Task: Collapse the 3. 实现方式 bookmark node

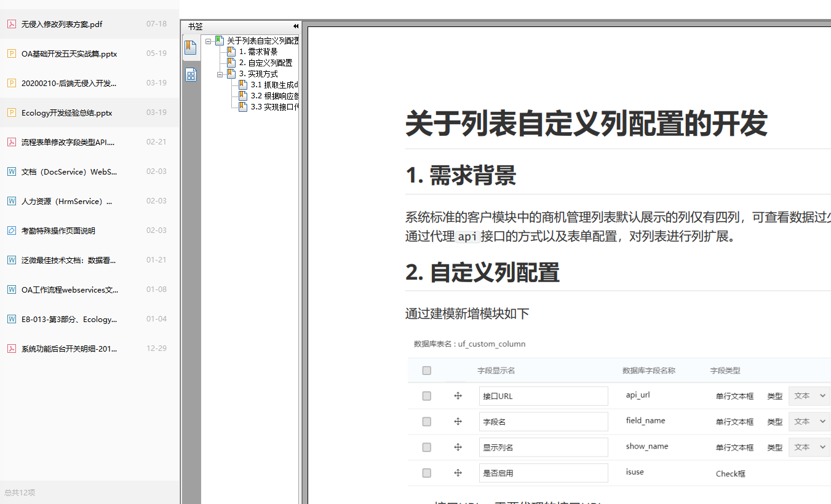Action: tap(220, 73)
